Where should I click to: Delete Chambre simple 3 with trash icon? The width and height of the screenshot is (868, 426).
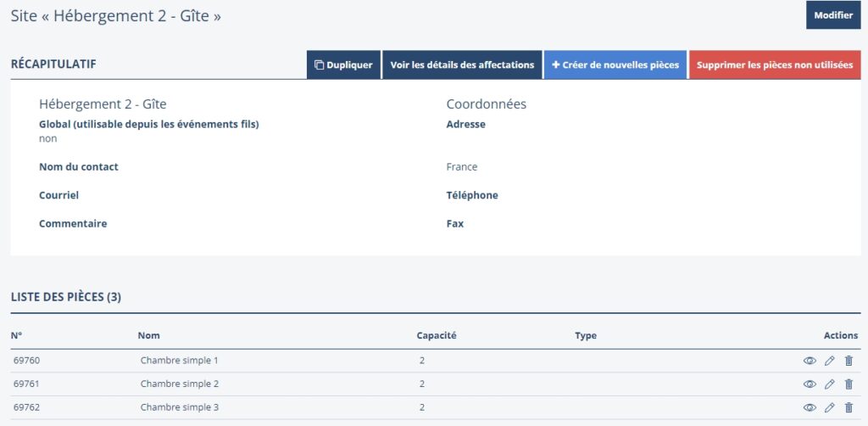[849, 408]
